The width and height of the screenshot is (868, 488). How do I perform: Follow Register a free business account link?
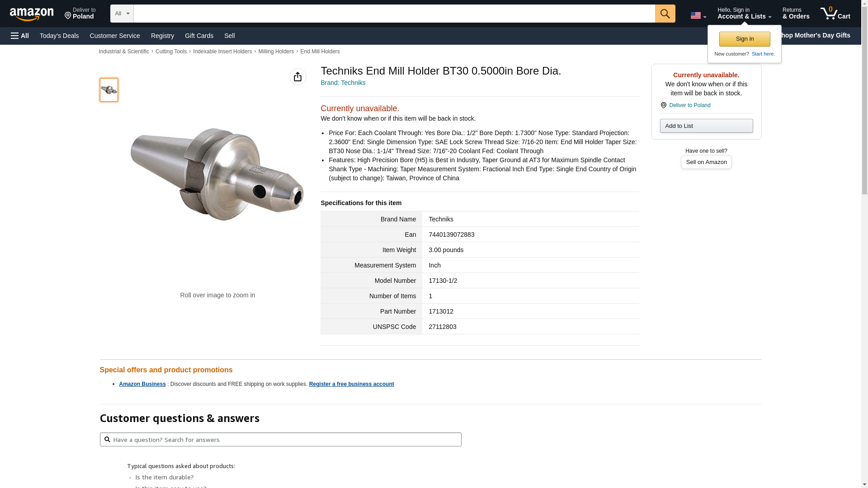click(351, 384)
